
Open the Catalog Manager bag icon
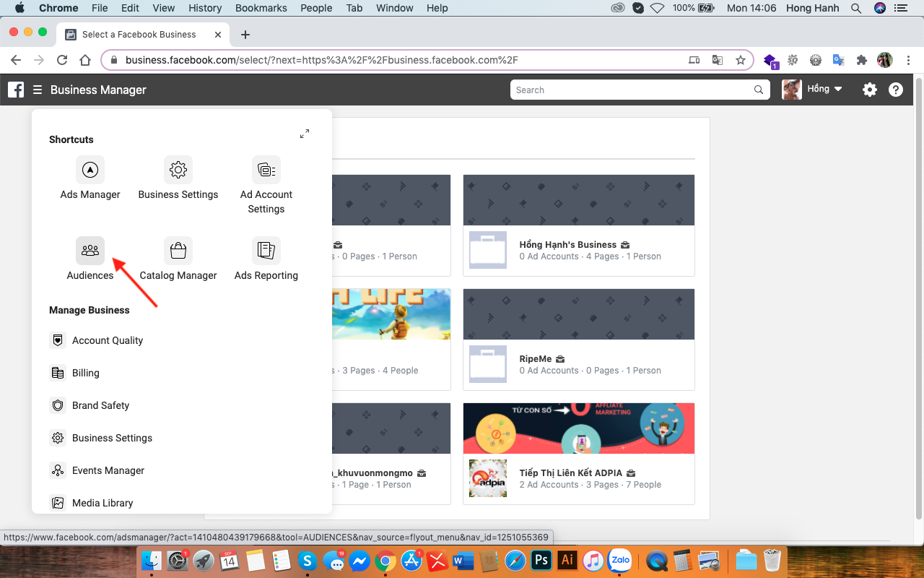[178, 251]
